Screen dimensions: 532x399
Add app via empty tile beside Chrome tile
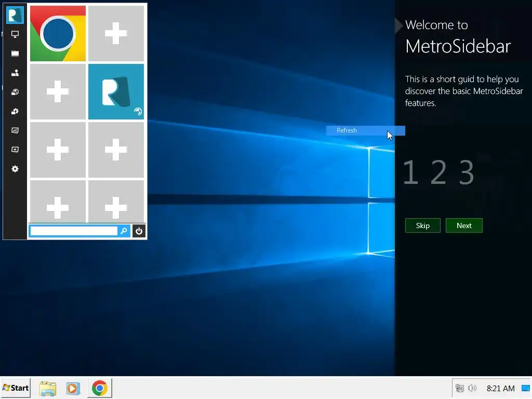click(116, 34)
